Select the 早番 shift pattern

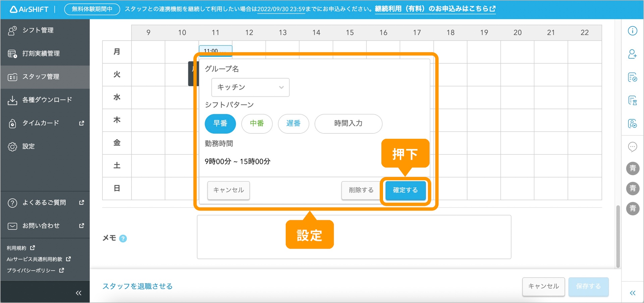tap(220, 124)
